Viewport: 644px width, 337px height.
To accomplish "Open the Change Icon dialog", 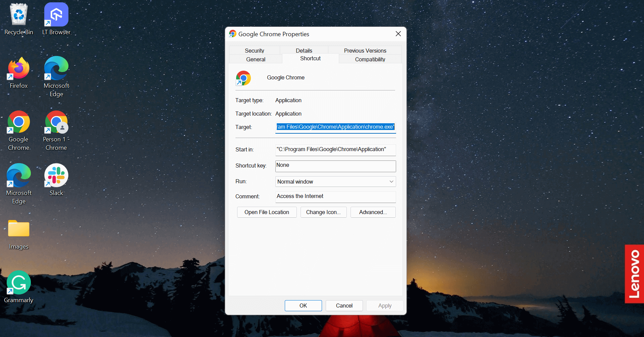I will [x=323, y=212].
